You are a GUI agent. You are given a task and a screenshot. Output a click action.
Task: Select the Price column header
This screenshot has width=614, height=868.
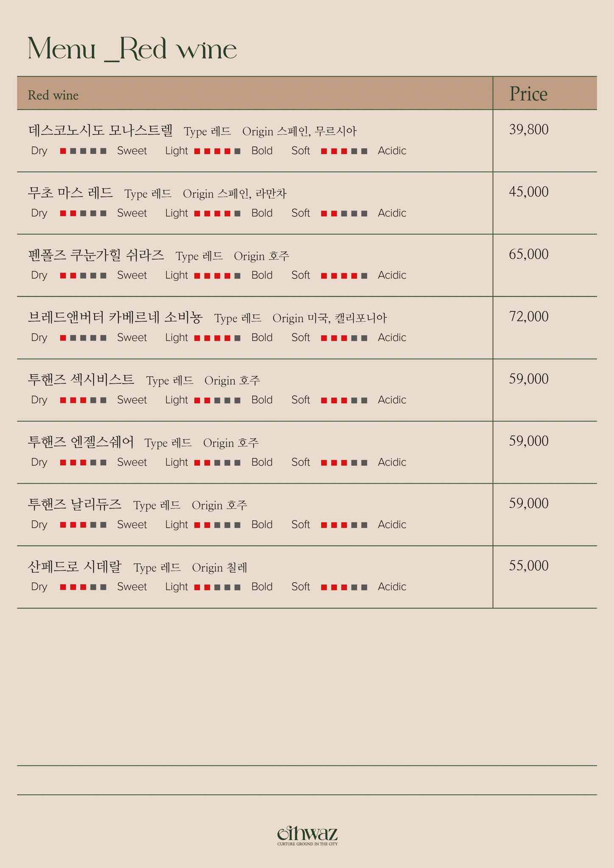[528, 94]
